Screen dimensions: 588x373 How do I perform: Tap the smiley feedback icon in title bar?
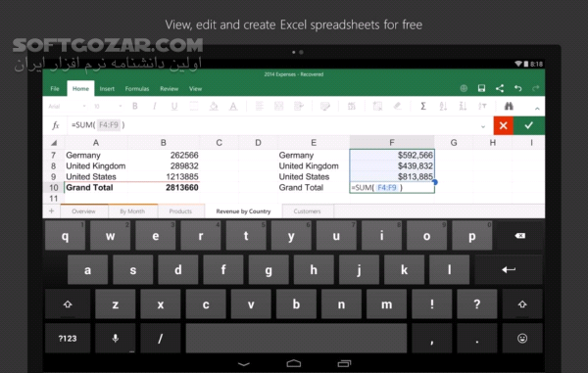pos(464,88)
